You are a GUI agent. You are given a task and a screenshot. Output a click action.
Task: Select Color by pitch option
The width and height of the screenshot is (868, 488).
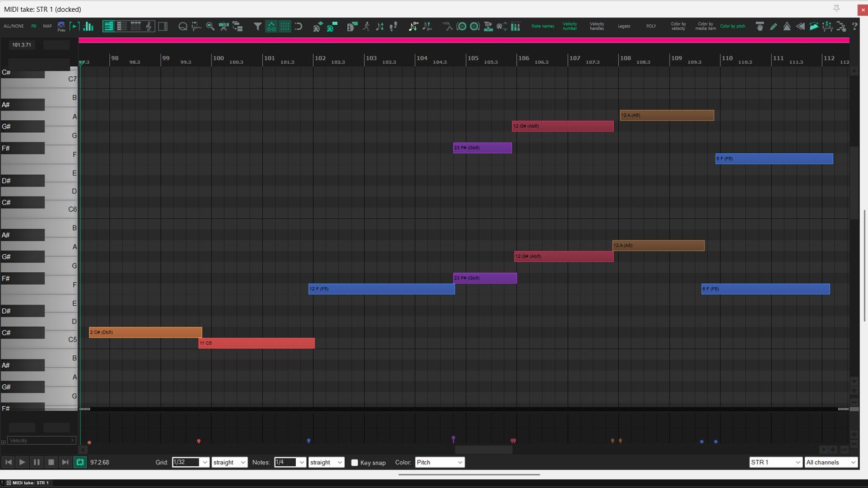click(732, 26)
